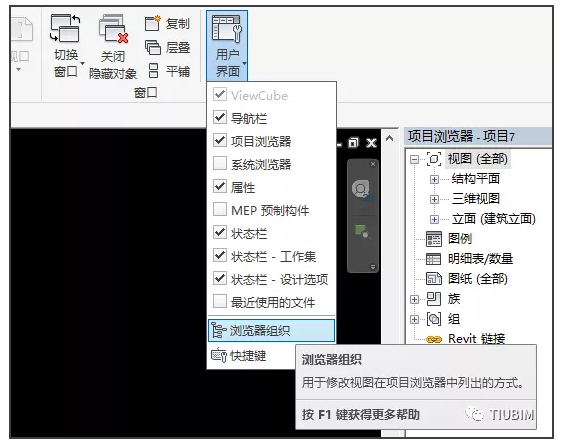Open the 用户界面 dropdown arrow

[245, 64]
